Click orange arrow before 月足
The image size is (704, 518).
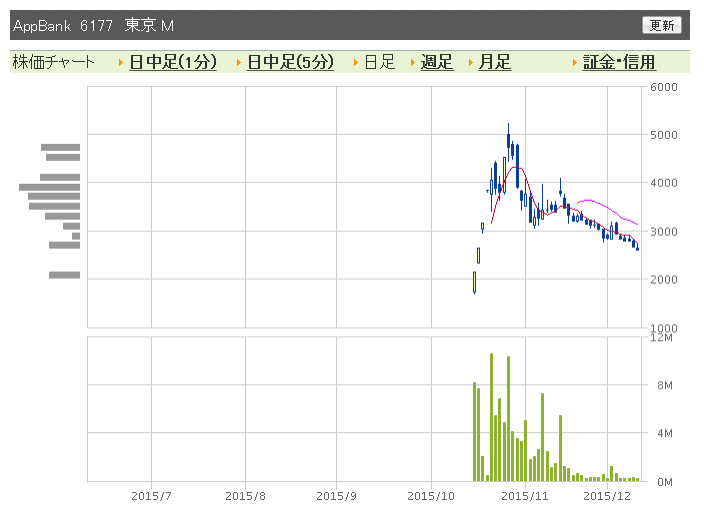click(x=471, y=62)
